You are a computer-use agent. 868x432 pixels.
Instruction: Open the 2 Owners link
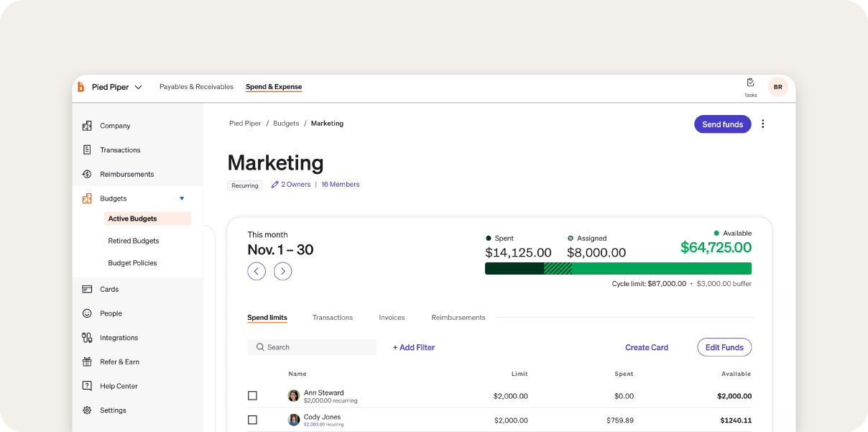pos(296,185)
